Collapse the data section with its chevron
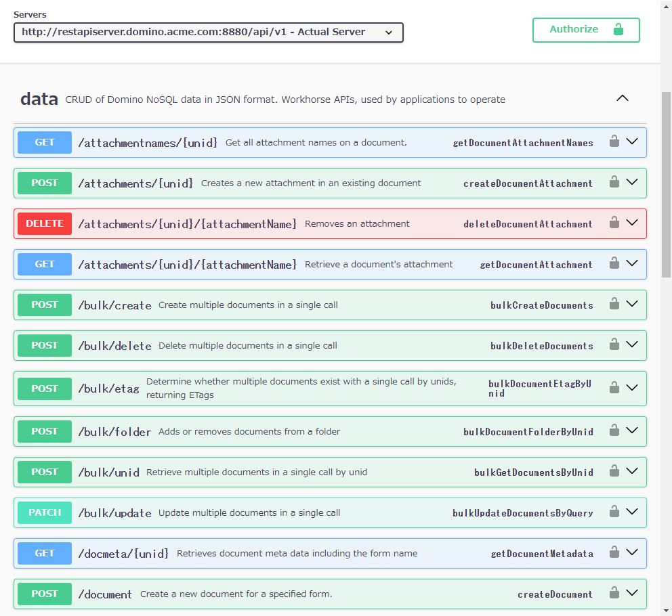 [623, 97]
